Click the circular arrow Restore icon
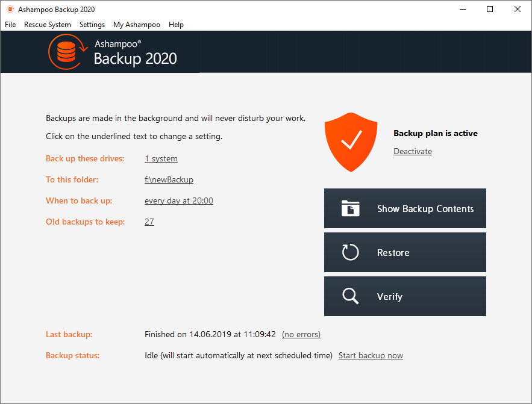 350,252
